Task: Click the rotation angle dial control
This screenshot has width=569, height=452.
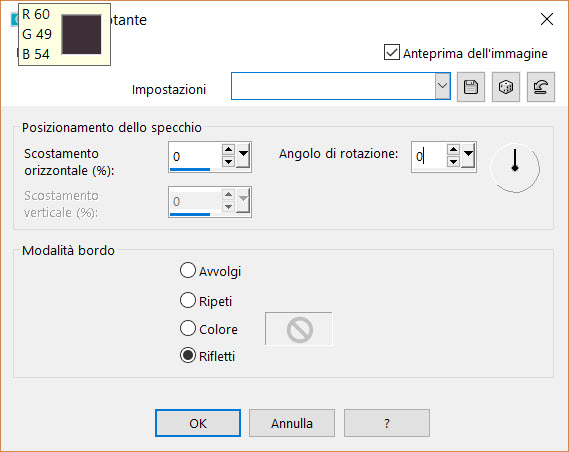Action: click(515, 168)
